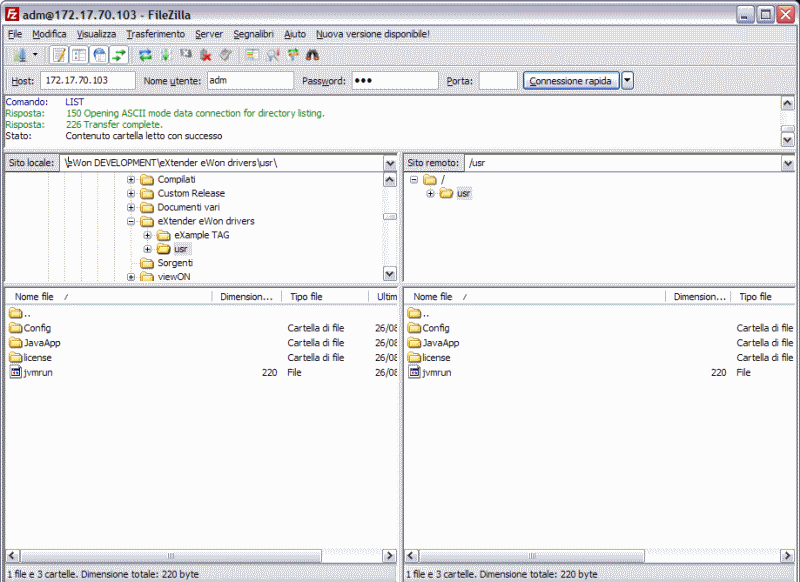Click local file list horizontal scrollbar thumb
Image resolution: width=800 pixels, height=582 pixels.
tap(171, 555)
